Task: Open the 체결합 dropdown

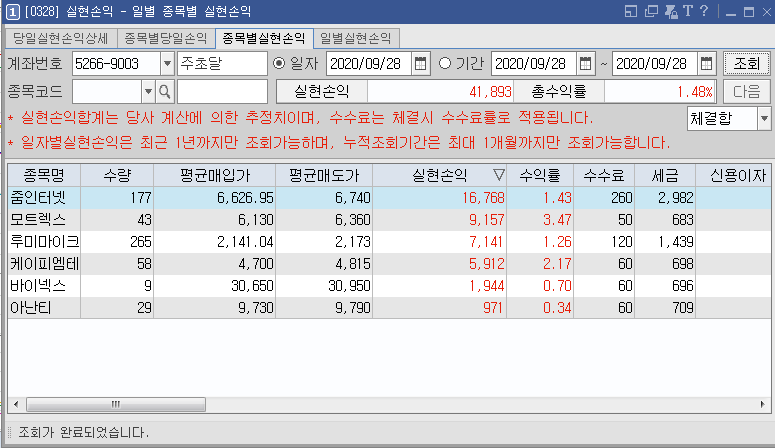Action: click(764, 119)
